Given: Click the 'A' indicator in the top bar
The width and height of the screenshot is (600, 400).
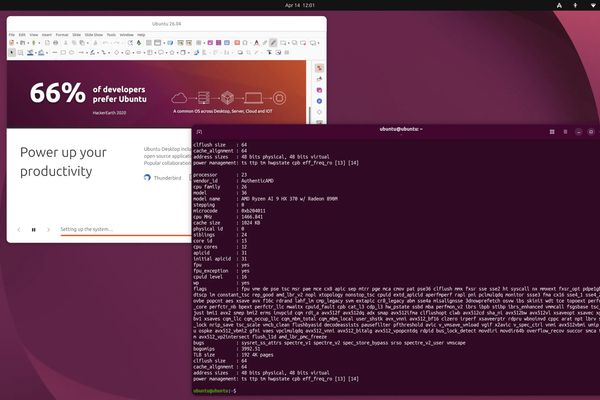Looking at the screenshot, I should pos(559,5).
